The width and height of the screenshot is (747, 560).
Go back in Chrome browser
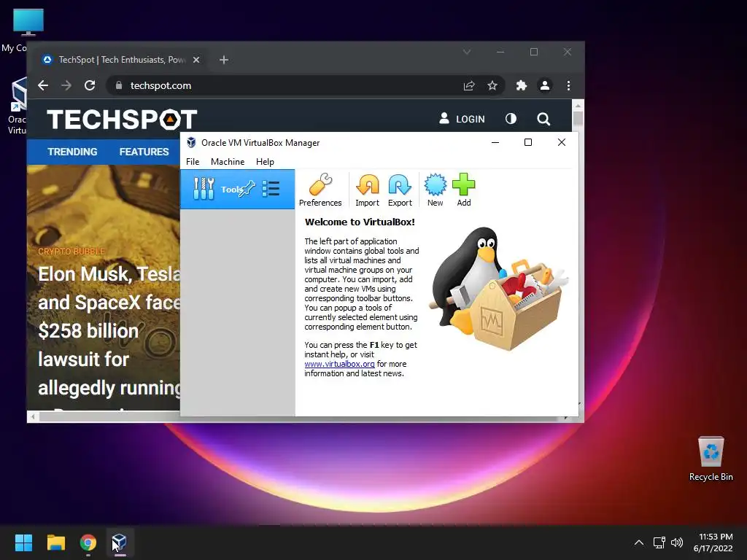coord(43,85)
